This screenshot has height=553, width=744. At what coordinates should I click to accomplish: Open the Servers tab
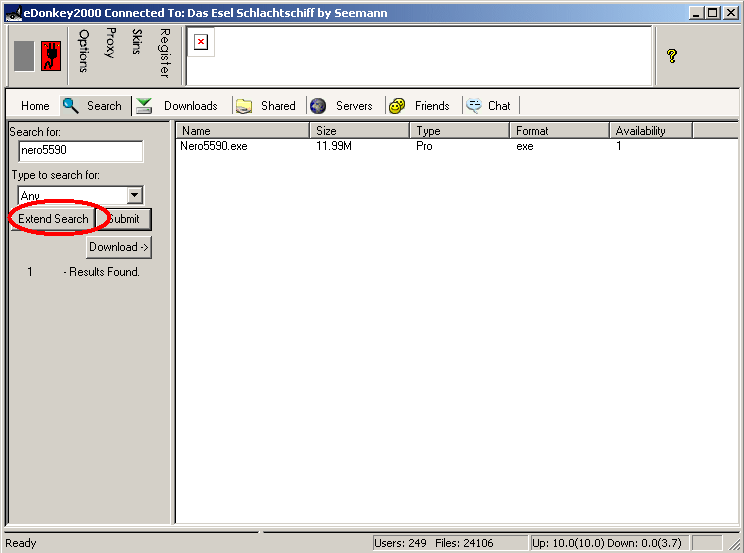click(354, 106)
